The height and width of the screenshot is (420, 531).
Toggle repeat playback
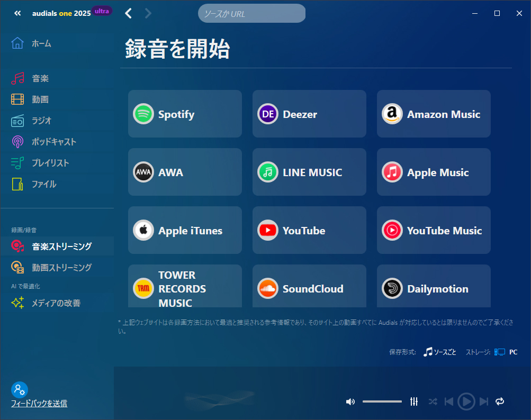coord(500,401)
